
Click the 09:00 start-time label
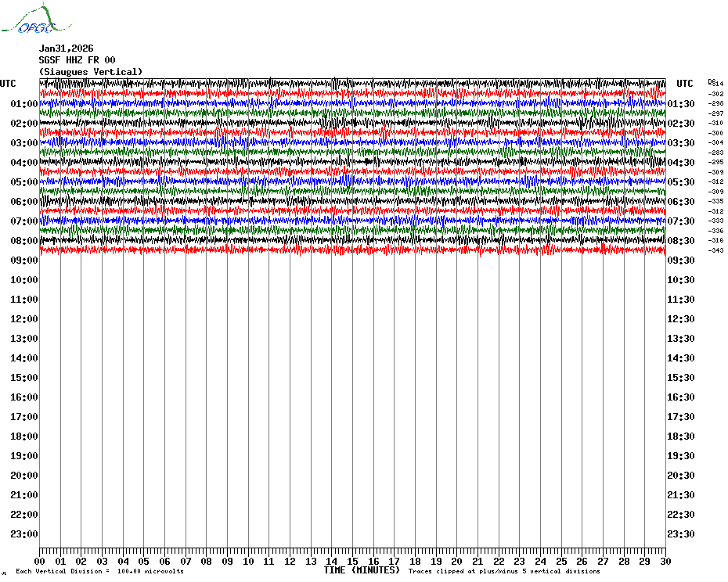pos(24,260)
